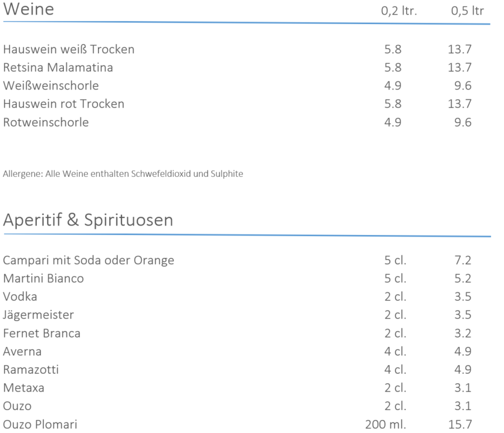Viewport: 504px width, 433px height.
Task: Select the Ramazotti entry
Action: (31, 370)
